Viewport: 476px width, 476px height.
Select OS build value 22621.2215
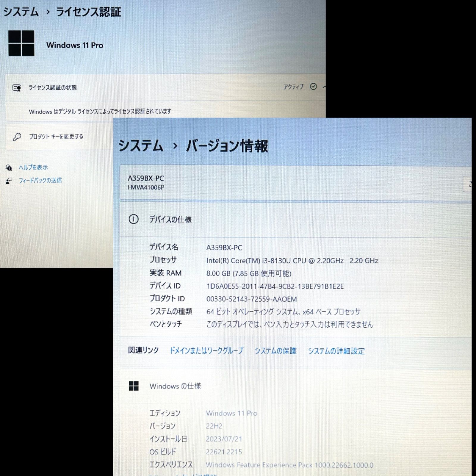224,452
